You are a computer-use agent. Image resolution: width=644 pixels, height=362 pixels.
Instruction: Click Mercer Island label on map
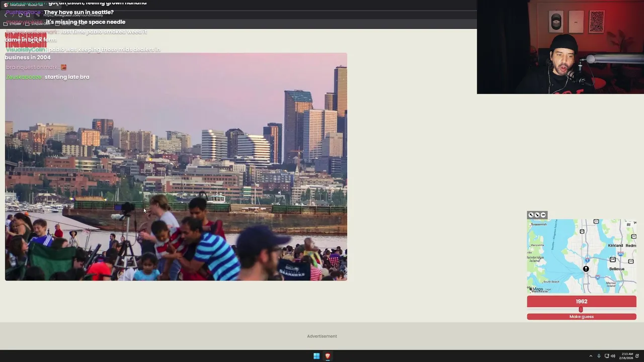pyautogui.click(x=611, y=285)
